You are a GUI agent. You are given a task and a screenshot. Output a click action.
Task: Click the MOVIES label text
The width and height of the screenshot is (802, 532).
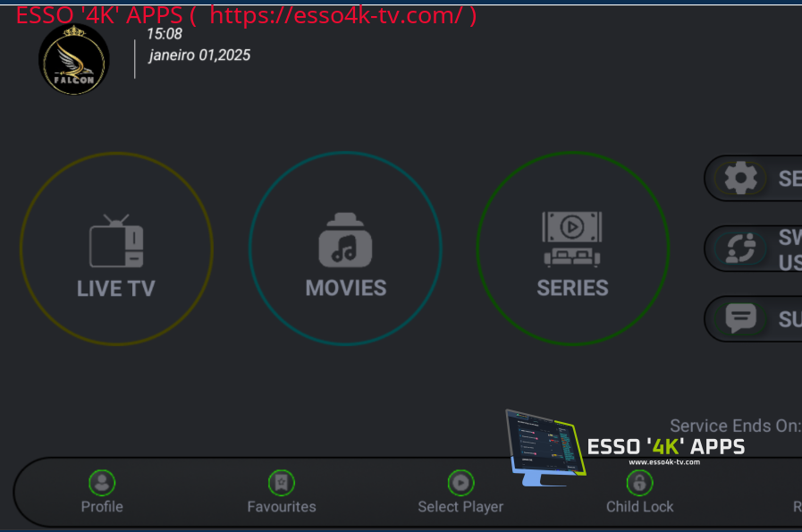tap(346, 288)
